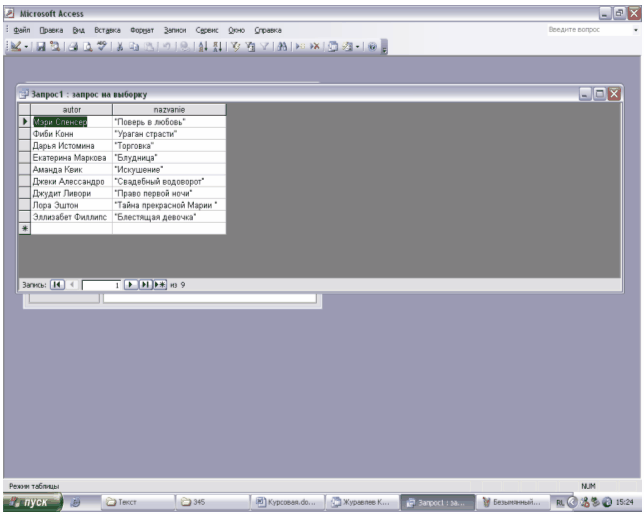
Task: Click the 'Введите вопрос' help box
Action: [588, 30]
